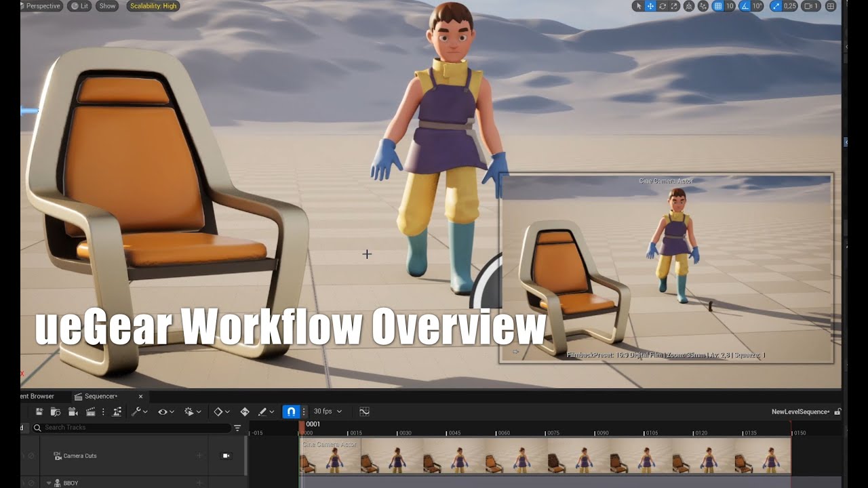Toggle the auto-key icon in Sequencer
The height and width of the screenshot is (488, 868).
(245, 411)
